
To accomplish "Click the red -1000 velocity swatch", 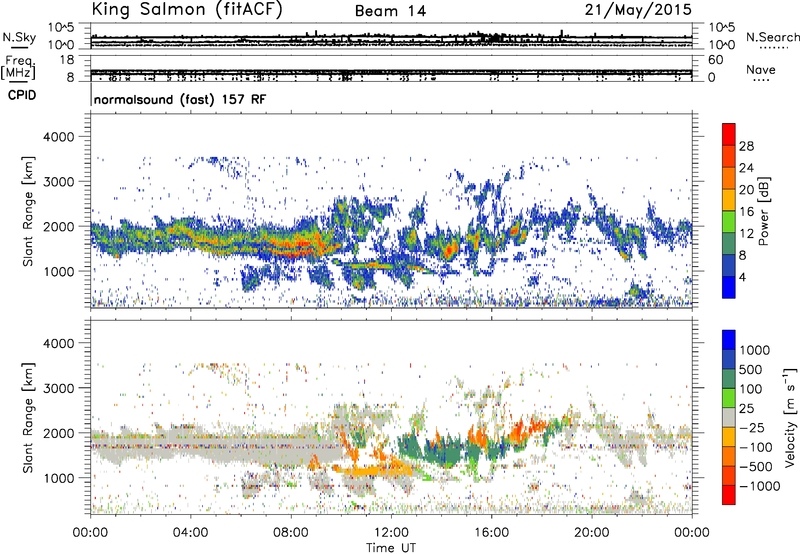I will pos(729,495).
